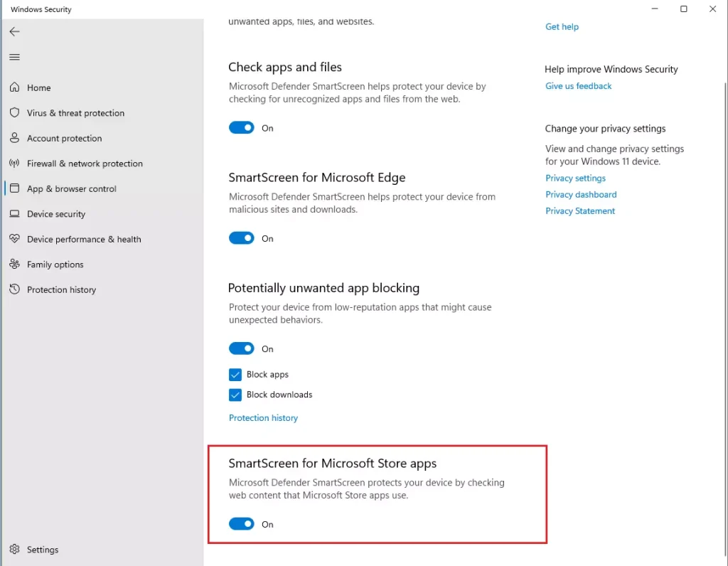Uncheck the Block downloads checkbox
The image size is (728, 566).
click(x=235, y=395)
